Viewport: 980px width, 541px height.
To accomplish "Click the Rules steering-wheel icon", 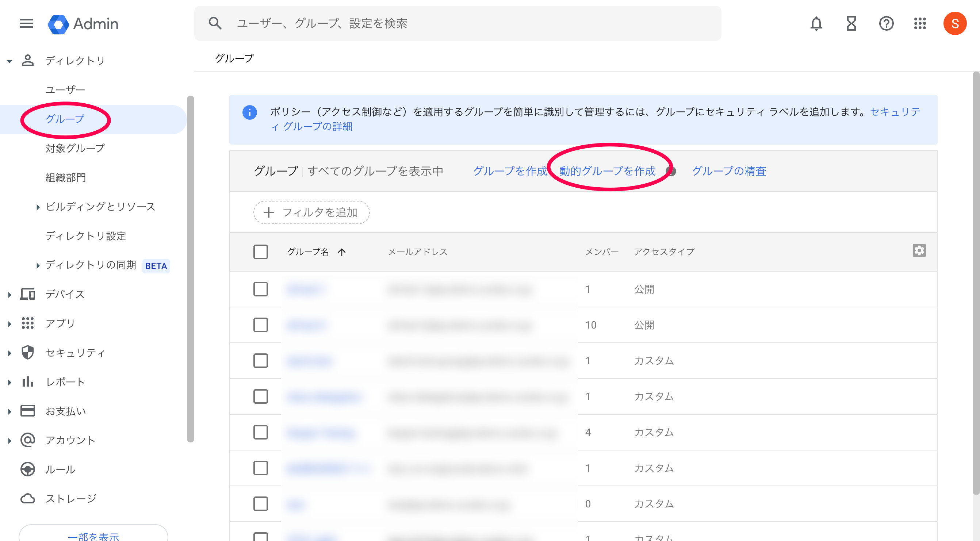I will (x=27, y=469).
